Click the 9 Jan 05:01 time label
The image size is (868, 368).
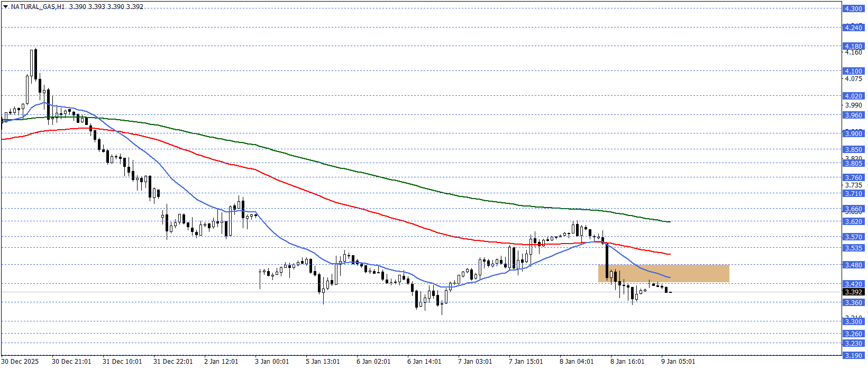(x=678, y=362)
